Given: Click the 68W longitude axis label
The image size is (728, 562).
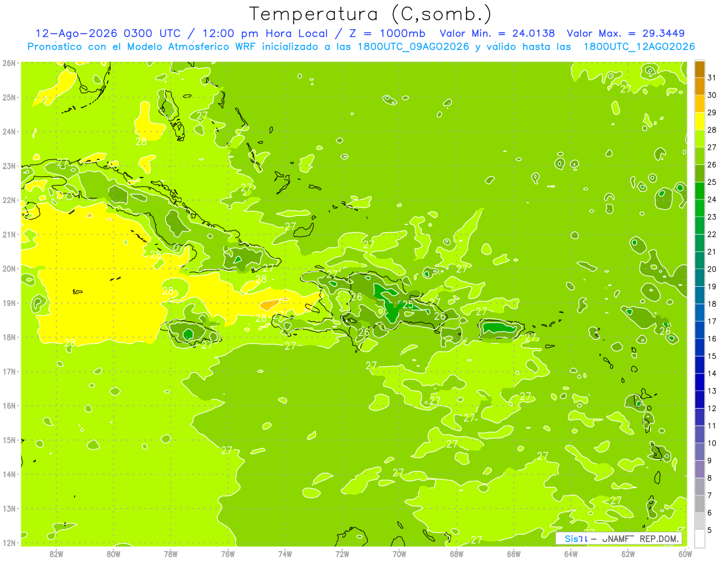Looking at the screenshot, I should tap(456, 554).
